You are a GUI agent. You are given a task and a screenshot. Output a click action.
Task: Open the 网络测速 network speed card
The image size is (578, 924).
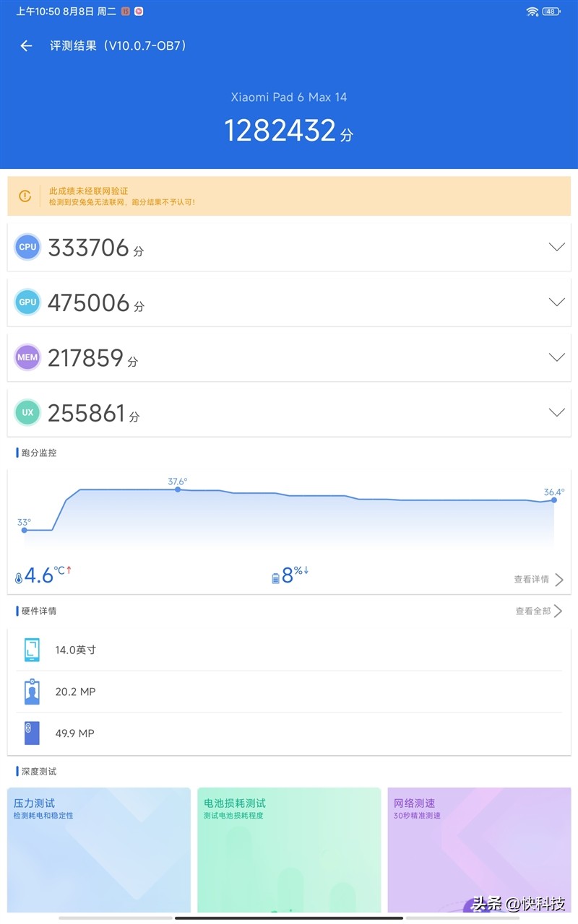(479, 850)
